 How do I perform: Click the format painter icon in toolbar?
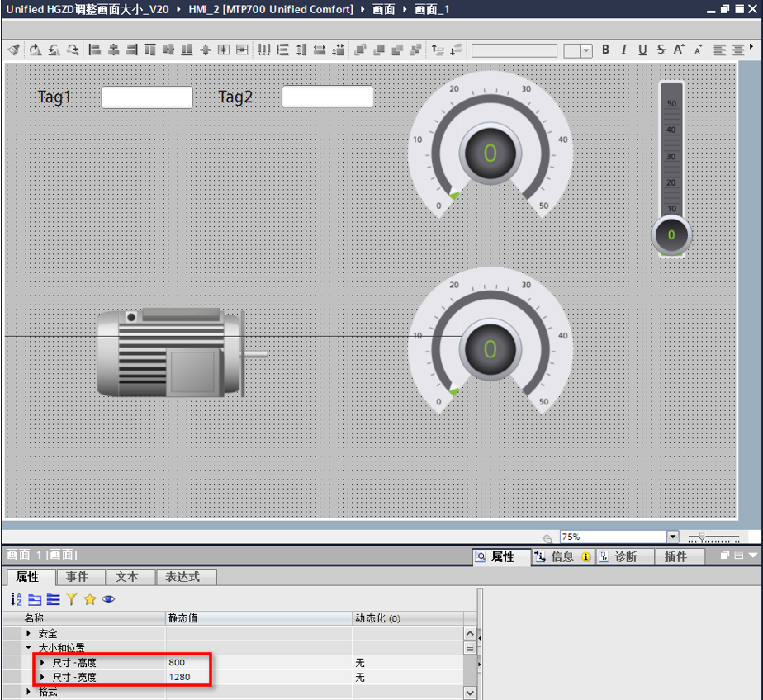14,50
